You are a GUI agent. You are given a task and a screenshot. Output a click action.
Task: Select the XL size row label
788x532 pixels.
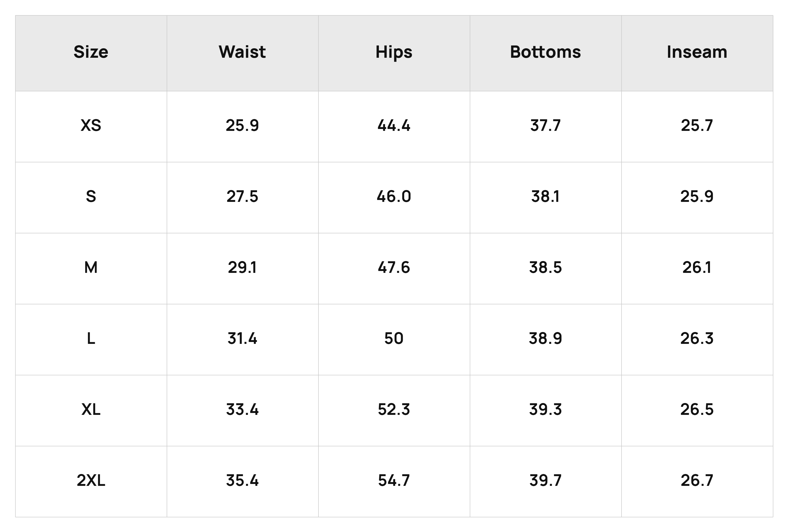coord(91,410)
